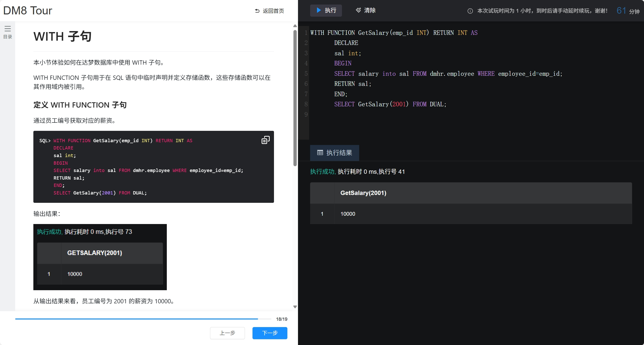
Task: Click the tutorial vertical scrollbar thumb
Action: (x=295, y=98)
